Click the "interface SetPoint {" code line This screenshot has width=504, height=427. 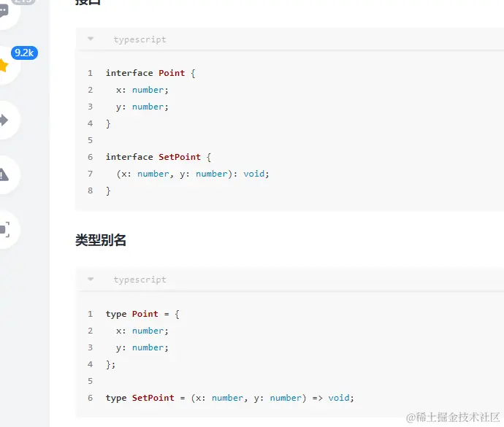159,157
